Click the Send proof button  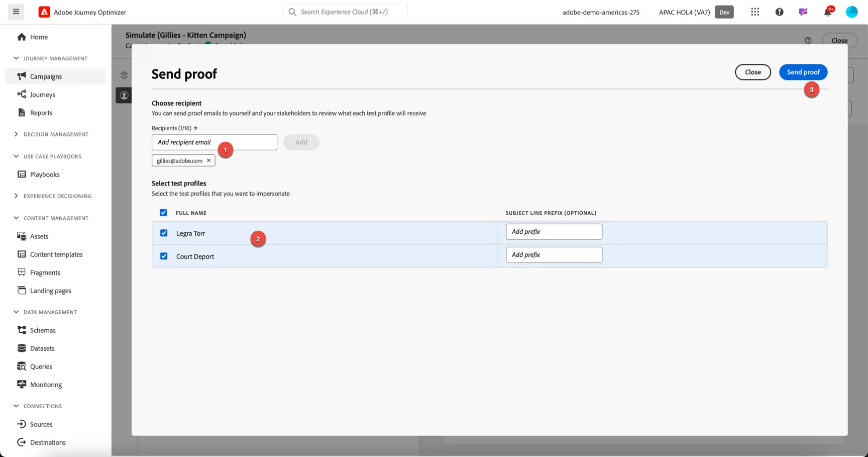(x=803, y=72)
